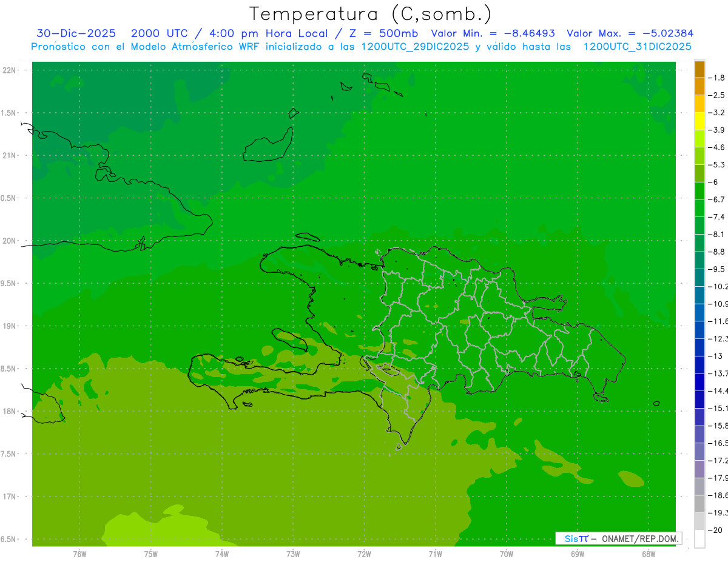The height and width of the screenshot is (562, 728).
Task: Select the 'Z = 500mb' level label
Action: pos(383,33)
